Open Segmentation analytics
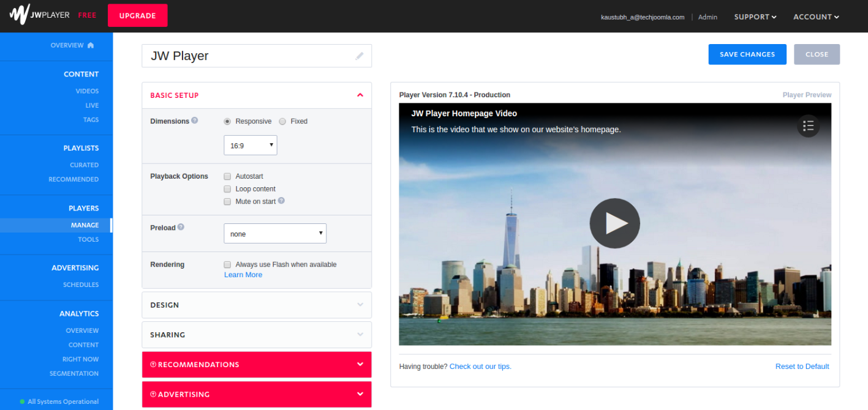 tap(74, 373)
